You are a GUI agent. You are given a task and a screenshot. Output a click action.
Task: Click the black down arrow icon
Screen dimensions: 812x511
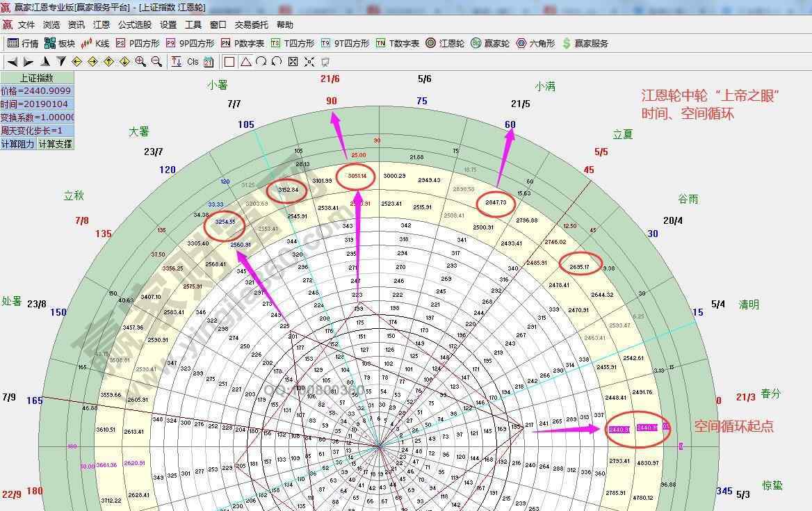[x=61, y=62]
